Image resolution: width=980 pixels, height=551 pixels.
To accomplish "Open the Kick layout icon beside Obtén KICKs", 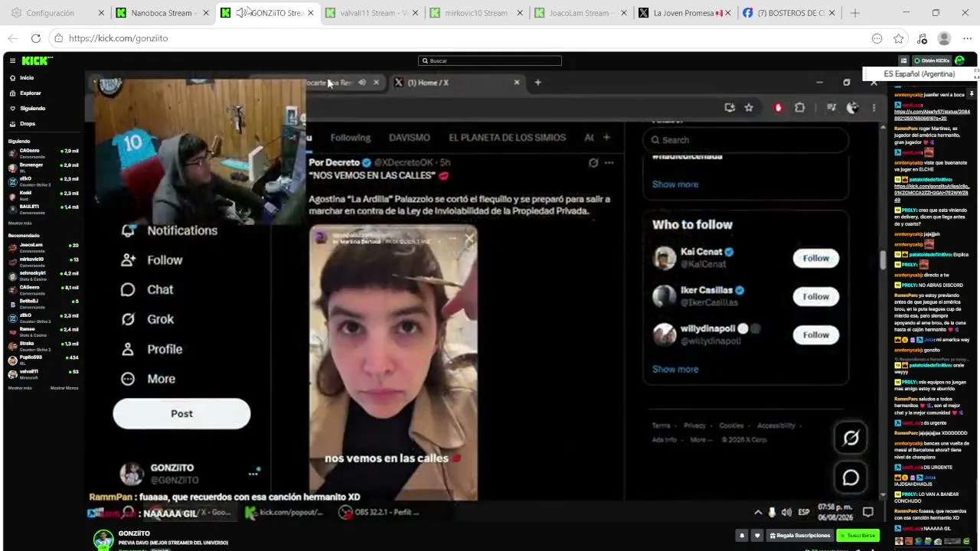I will pos(903,60).
